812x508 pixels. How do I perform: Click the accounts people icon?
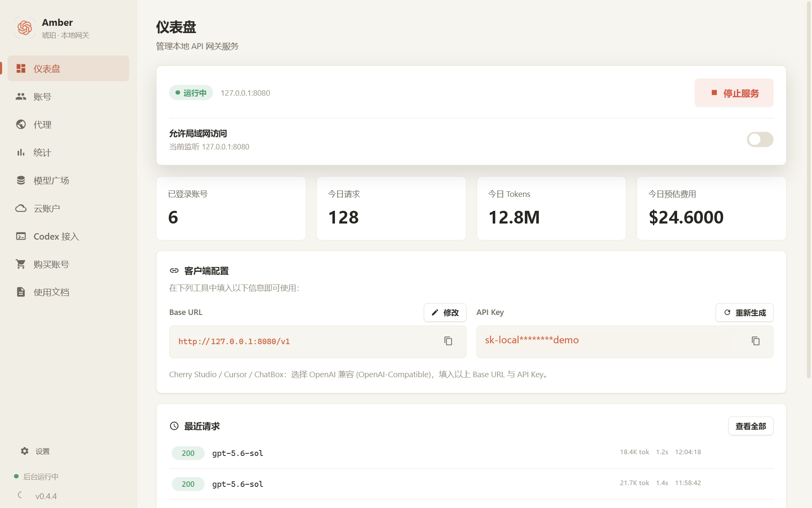21,97
